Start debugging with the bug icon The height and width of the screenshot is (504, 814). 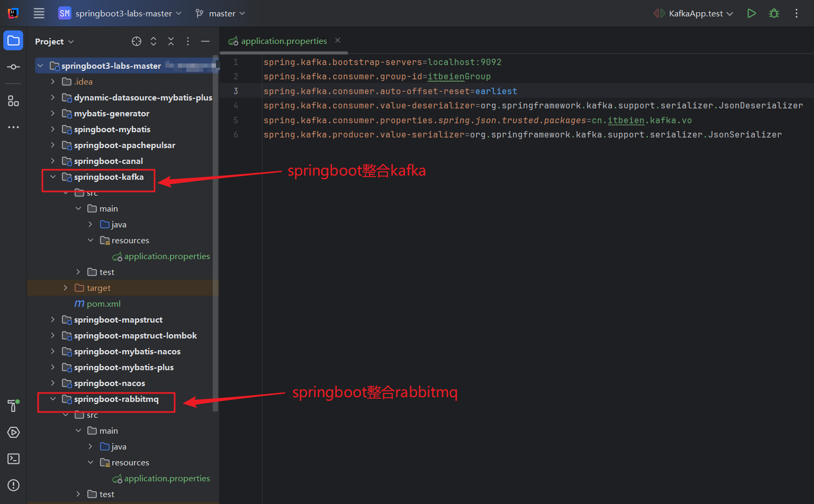click(774, 13)
